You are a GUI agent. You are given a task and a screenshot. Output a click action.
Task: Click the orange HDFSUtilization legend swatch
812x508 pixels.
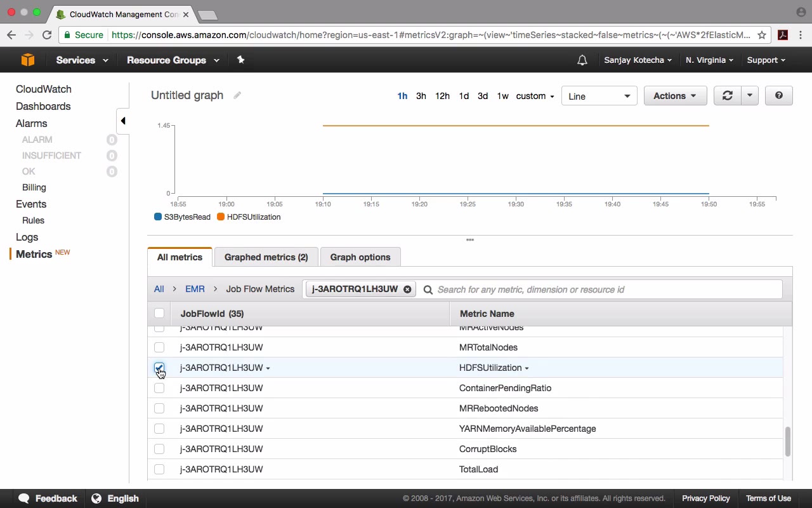point(221,217)
